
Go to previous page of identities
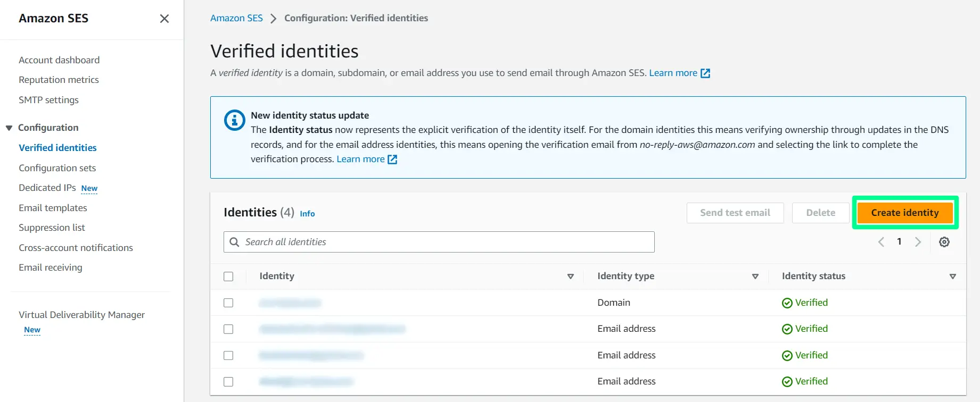pyautogui.click(x=881, y=242)
